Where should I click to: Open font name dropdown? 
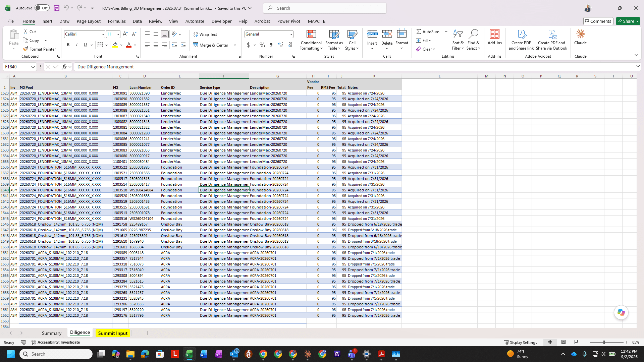pyautogui.click(x=103, y=34)
